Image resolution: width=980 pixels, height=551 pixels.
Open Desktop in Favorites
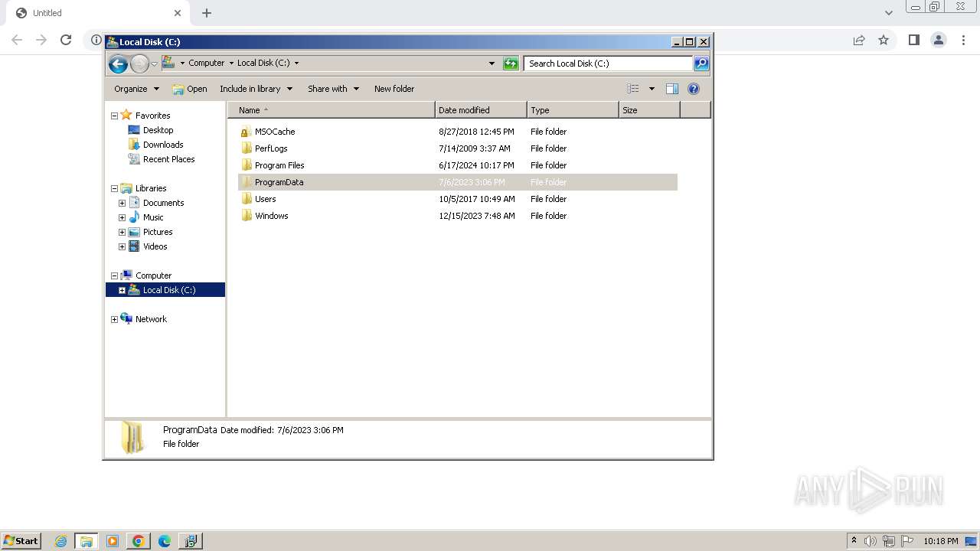158,130
